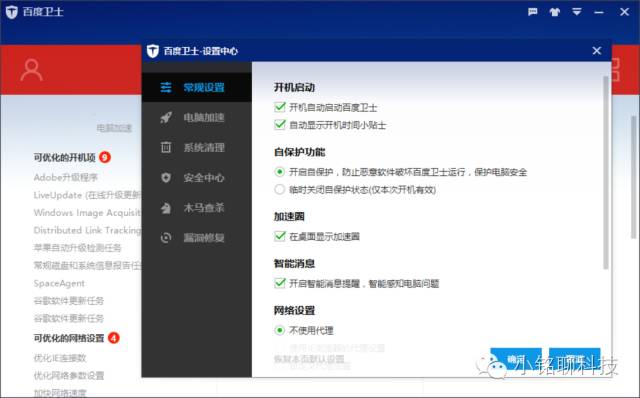Click the shield logo in 设置中心 dialog title
Screen dimensions: 640x398
pos(153,51)
